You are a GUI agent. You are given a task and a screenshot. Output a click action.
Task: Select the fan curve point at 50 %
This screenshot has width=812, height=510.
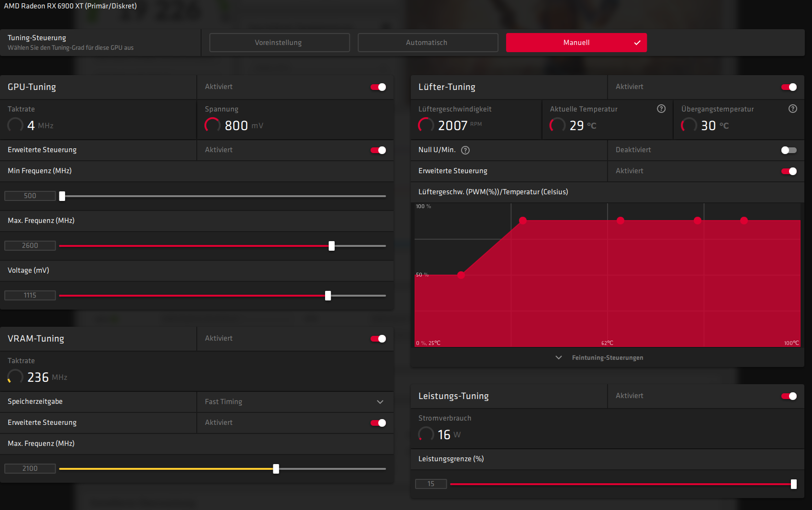pyautogui.click(x=461, y=275)
